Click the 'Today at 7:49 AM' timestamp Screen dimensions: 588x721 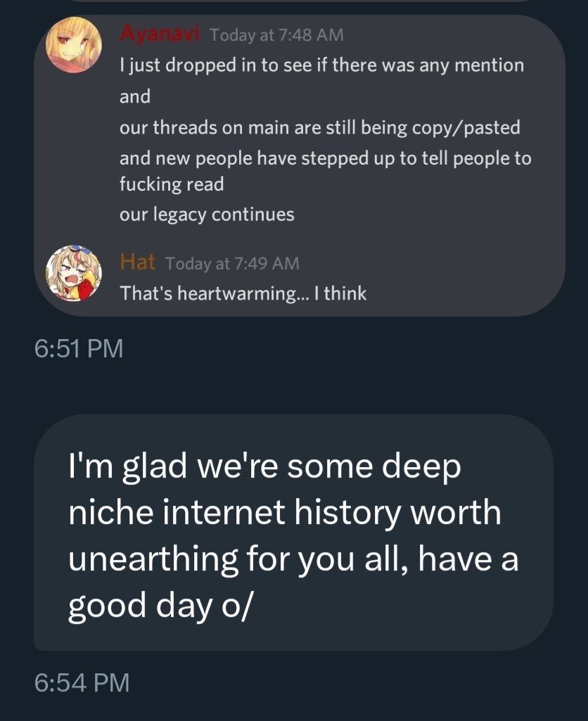tap(232, 264)
